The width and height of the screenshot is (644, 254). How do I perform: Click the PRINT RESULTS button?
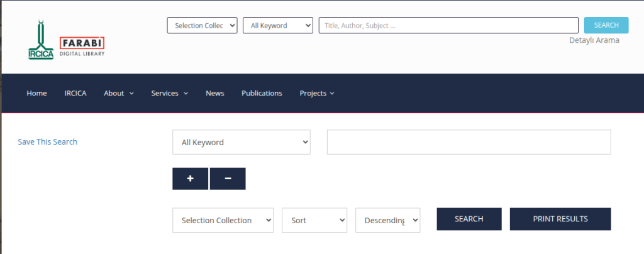click(x=560, y=219)
